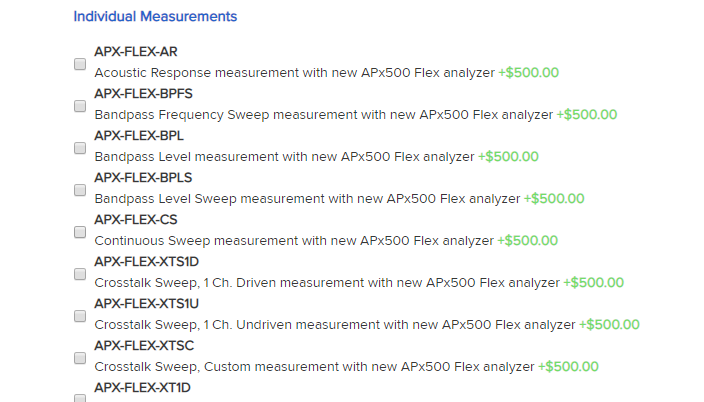Select the APX-FLEX-BPLS checkbox
The image size is (704, 402).
point(80,190)
